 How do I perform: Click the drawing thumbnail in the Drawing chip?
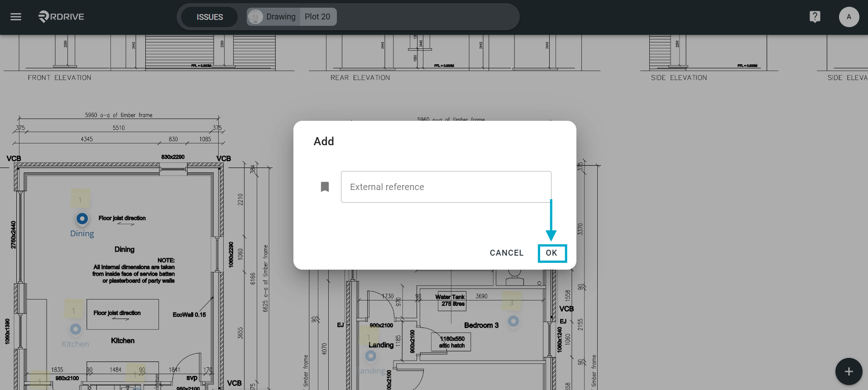pos(255,17)
